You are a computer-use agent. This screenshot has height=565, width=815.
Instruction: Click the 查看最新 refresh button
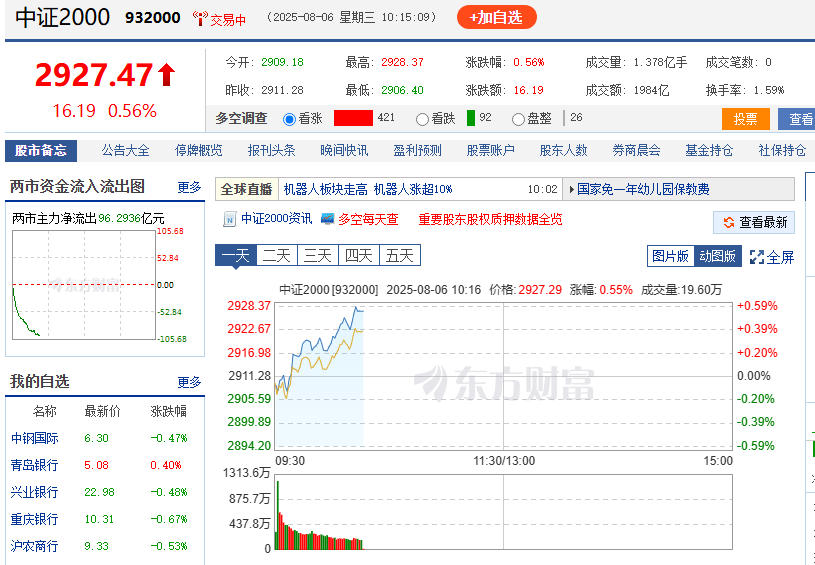(754, 222)
